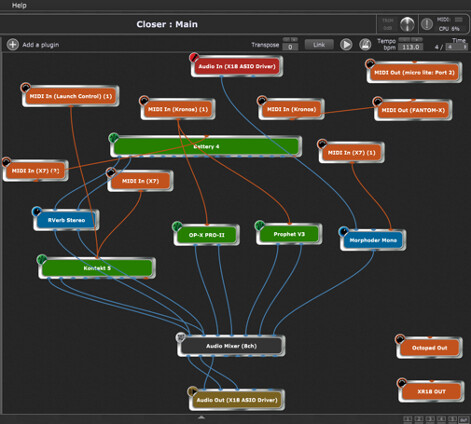Select the XR18 OUT node
471x424 pixels.
tap(431, 391)
